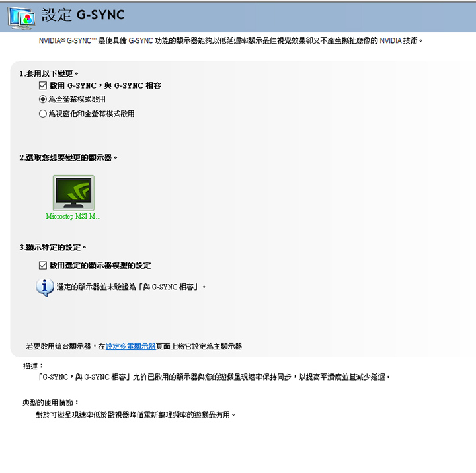Click the NVIDIA G-SYNC introduction sentence below the header

[231, 41]
